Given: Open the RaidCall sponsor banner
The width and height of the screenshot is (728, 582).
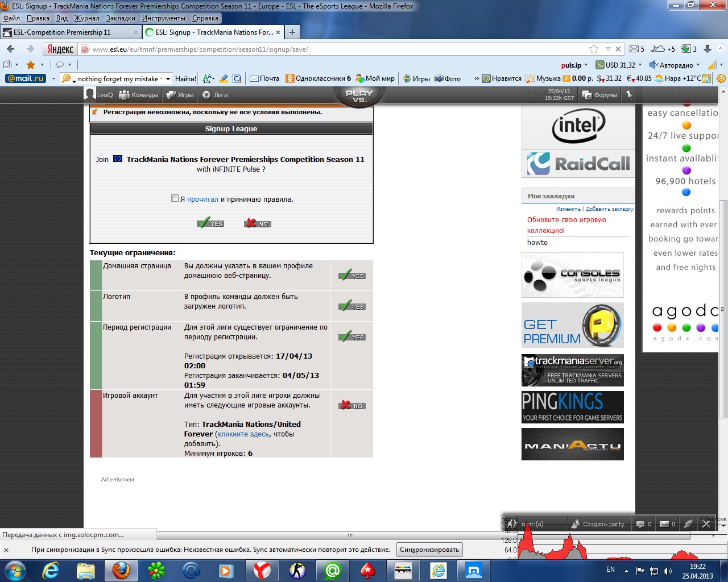Looking at the screenshot, I should tap(578, 164).
